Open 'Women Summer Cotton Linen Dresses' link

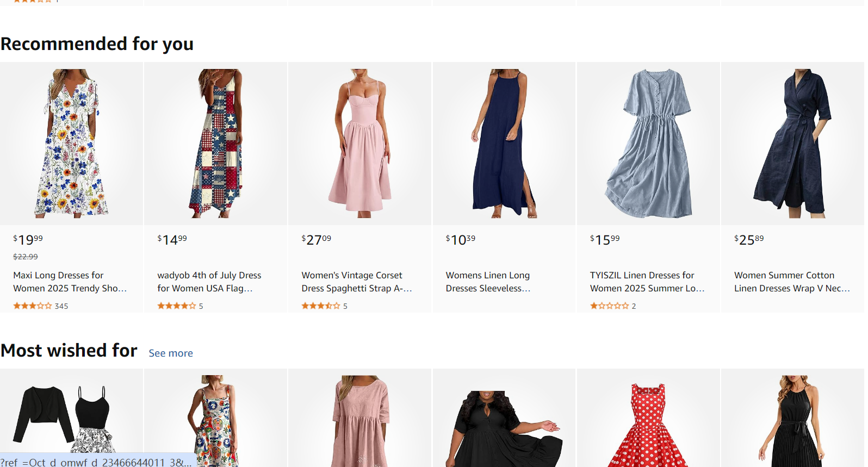tap(792, 282)
